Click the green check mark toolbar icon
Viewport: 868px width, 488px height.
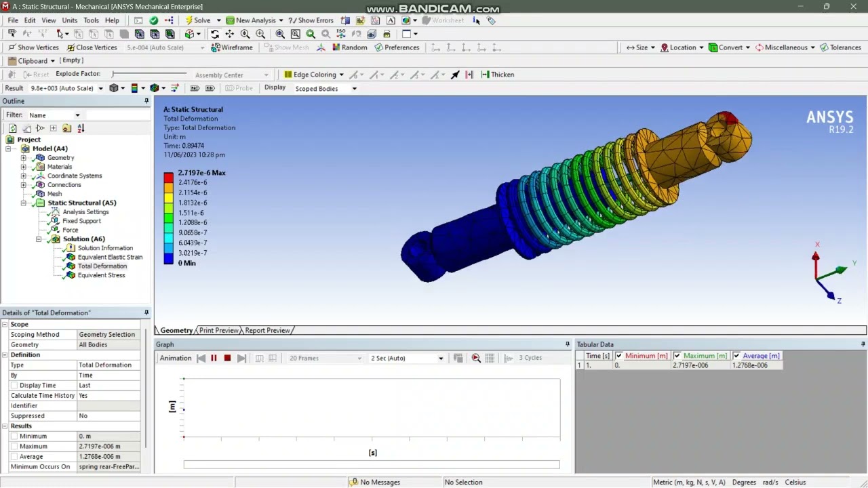154,20
